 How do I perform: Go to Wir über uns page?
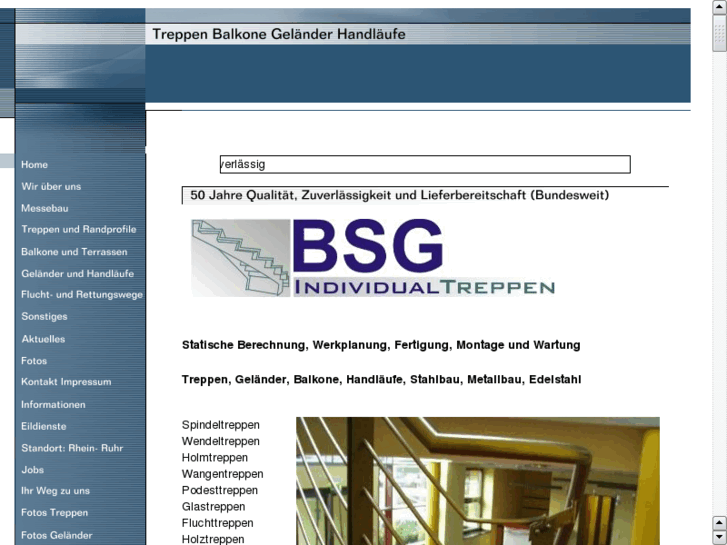tap(51, 186)
